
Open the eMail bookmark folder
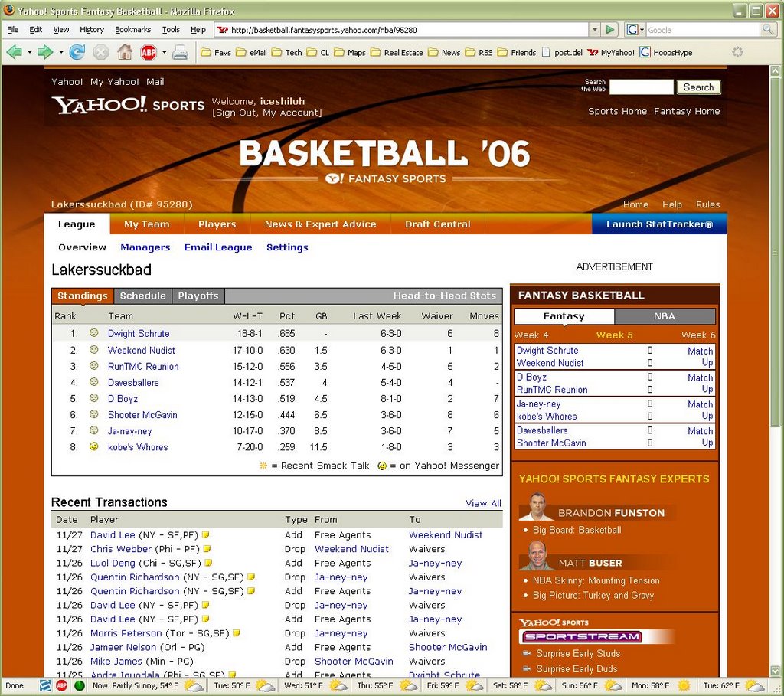pyautogui.click(x=251, y=53)
